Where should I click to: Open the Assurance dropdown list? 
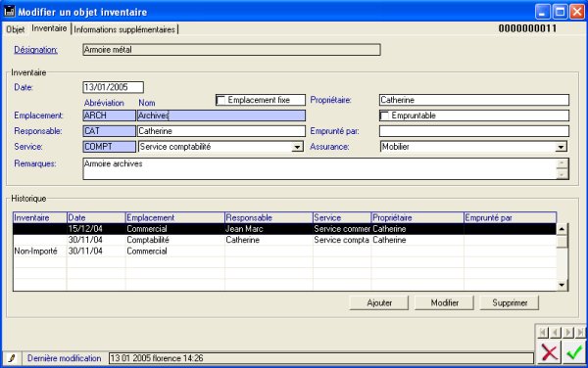[561, 147]
